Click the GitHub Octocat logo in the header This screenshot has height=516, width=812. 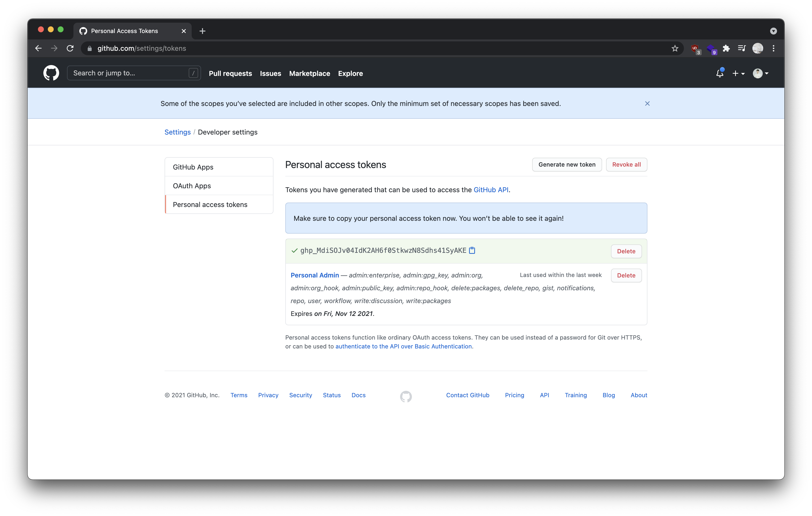pos(51,73)
